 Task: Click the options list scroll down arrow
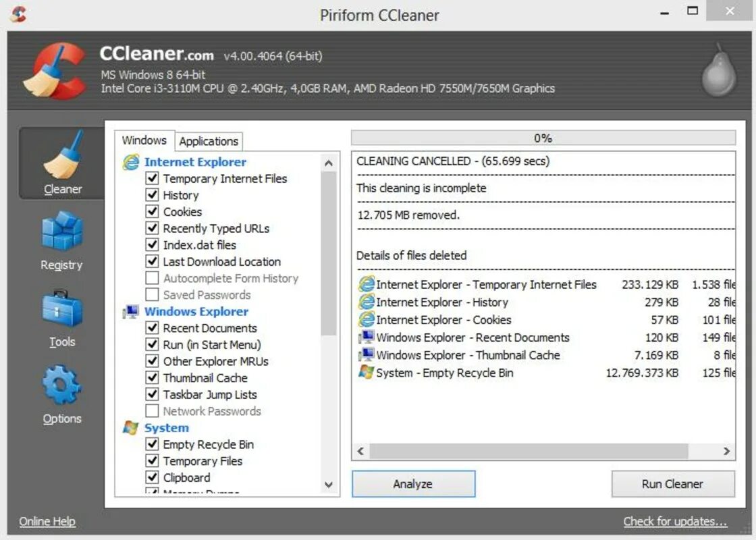click(x=329, y=485)
